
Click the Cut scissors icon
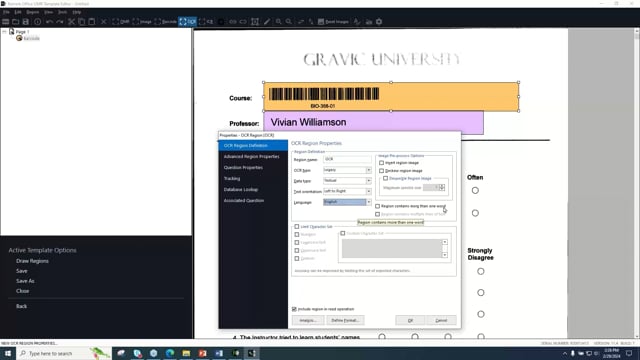[x=71, y=22]
